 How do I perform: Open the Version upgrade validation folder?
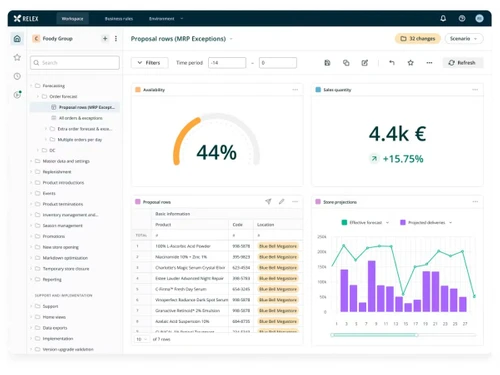pyautogui.click(x=68, y=349)
